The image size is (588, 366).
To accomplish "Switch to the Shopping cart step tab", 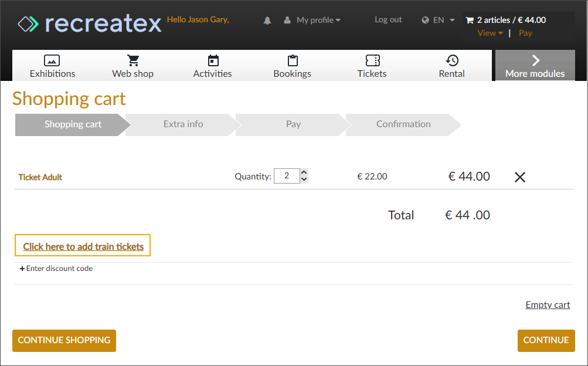I will (x=73, y=124).
